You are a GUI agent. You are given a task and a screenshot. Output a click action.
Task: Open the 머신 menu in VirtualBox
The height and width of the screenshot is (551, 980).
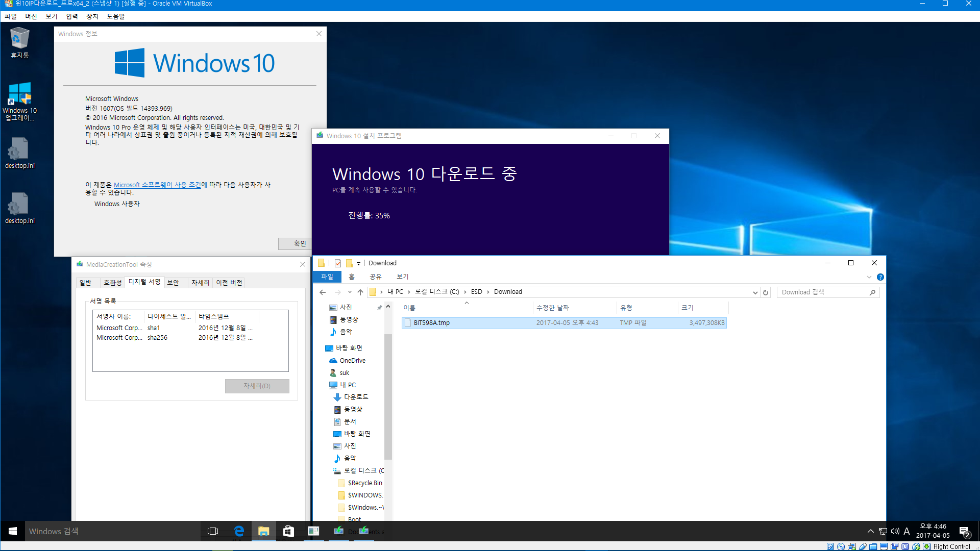pos(31,16)
